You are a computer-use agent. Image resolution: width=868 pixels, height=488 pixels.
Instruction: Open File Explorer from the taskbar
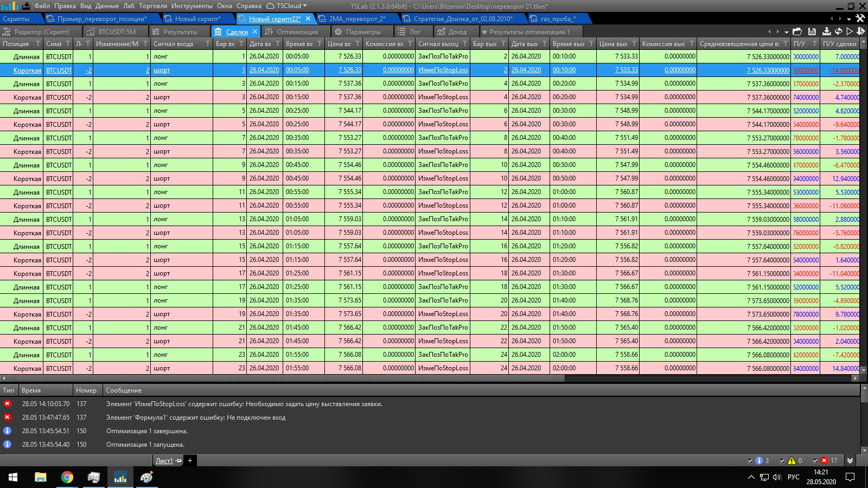(x=40, y=477)
